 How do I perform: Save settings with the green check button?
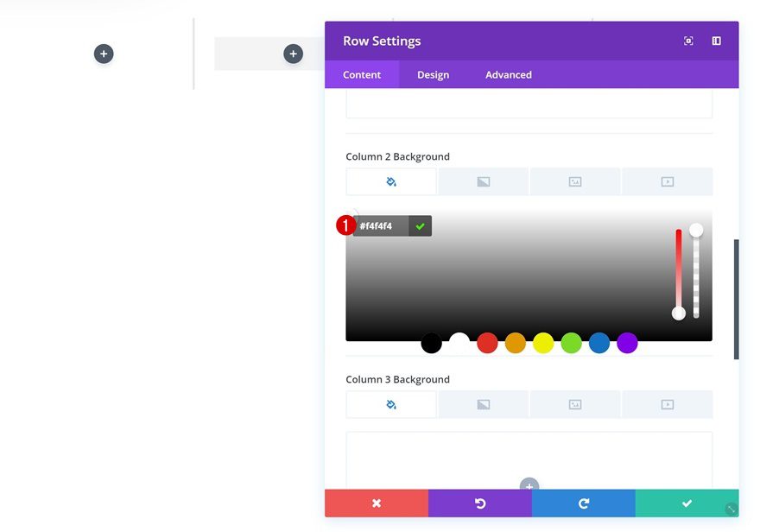(686, 503)
